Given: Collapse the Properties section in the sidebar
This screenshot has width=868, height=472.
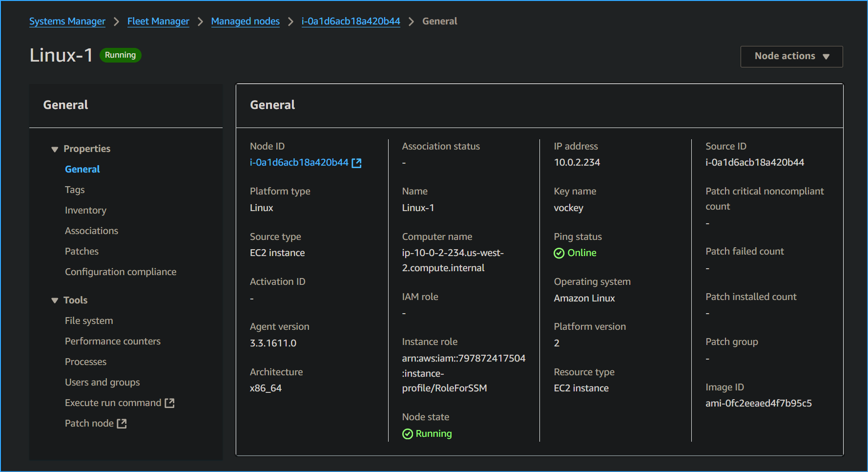Looking at the screenshot, I should 54,149.
